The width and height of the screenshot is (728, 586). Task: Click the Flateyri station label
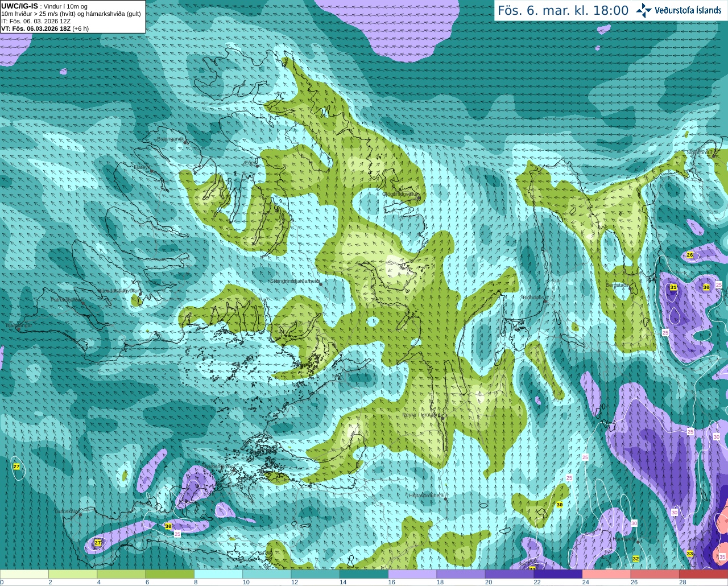pyautogui.click(x=142, y=167)
